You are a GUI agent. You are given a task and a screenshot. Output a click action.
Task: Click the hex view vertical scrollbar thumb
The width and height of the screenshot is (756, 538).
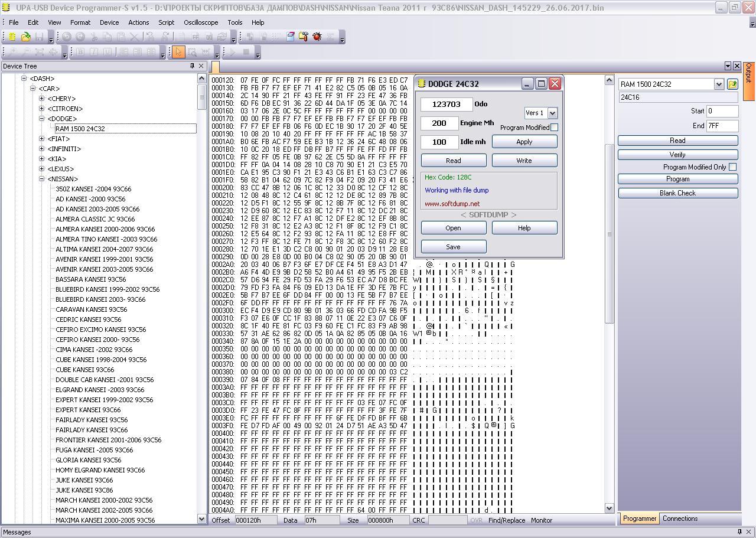[x=610, y=233]
